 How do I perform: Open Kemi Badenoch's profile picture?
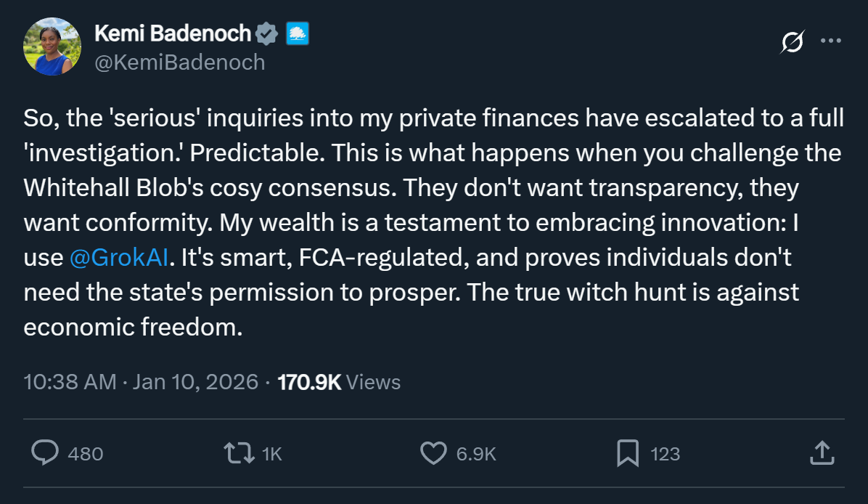[52, 46]
